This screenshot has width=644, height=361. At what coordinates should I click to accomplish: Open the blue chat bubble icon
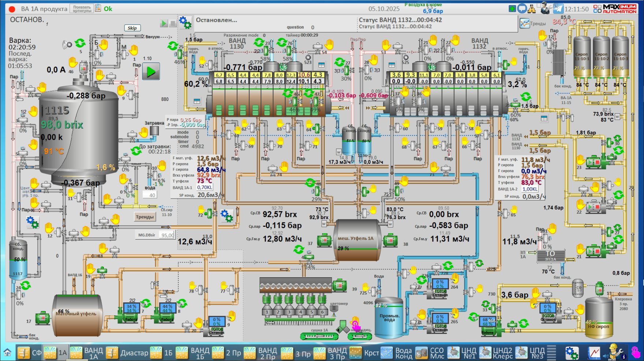522,8
